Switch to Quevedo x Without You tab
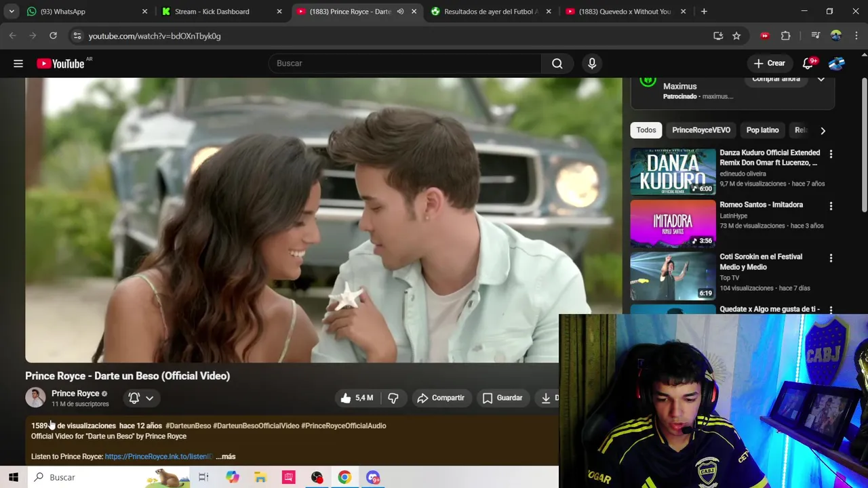The image size is (868, 488). tap(625, 12)
